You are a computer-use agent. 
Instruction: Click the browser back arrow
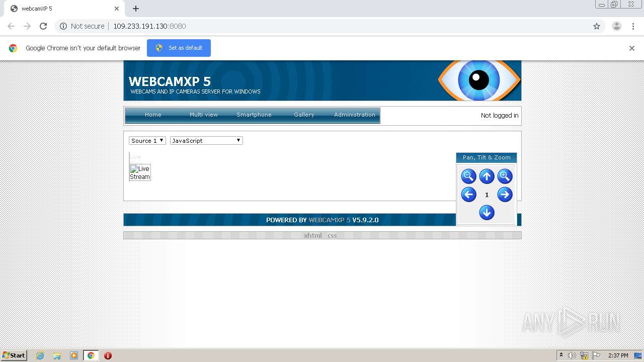coord(11,26)
